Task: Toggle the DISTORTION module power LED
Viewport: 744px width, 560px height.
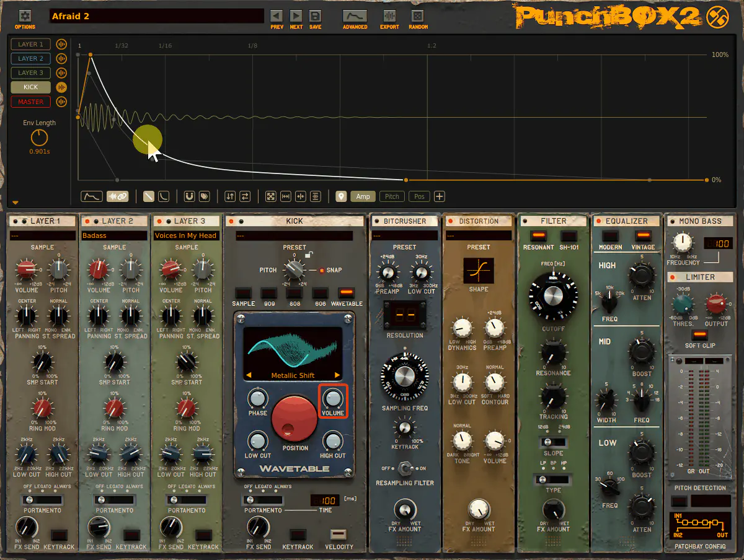Action: tap(451, 221)
